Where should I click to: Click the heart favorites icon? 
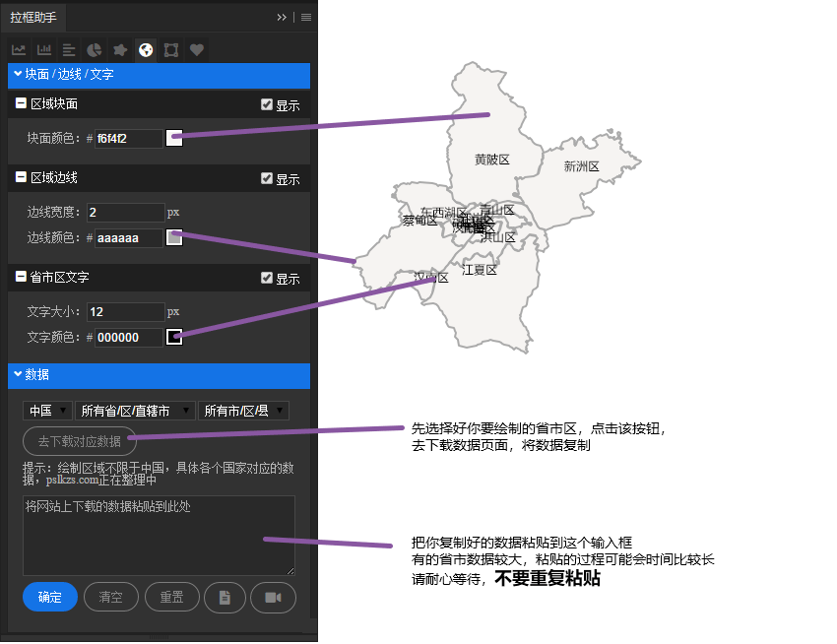point(197,49)
